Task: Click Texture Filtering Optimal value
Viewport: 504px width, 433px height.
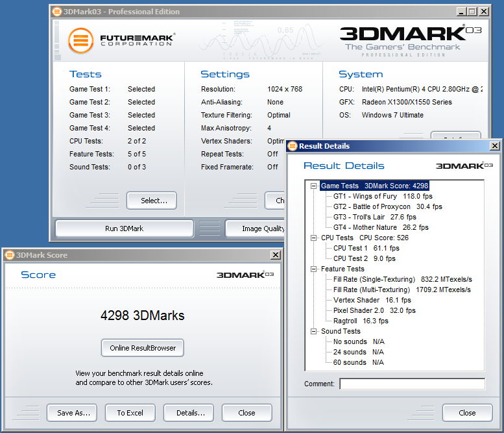Action: 279,115
